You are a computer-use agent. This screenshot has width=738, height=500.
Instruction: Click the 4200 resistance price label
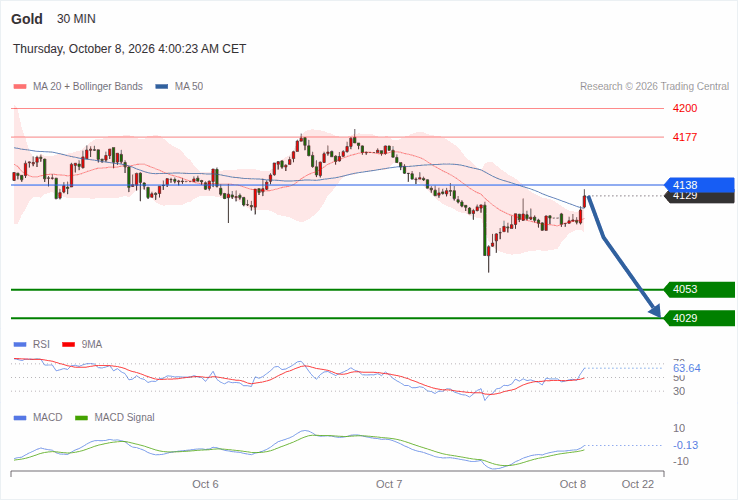685,108
